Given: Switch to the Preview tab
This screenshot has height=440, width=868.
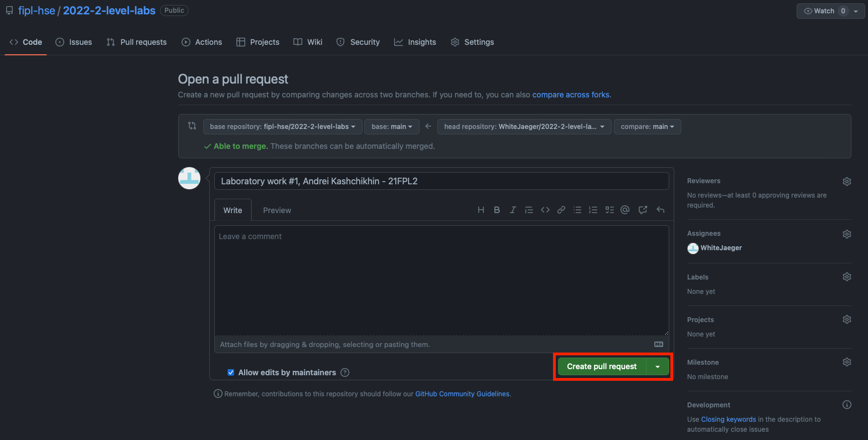Looking at the screenshot, I should [x=277, y=210].
